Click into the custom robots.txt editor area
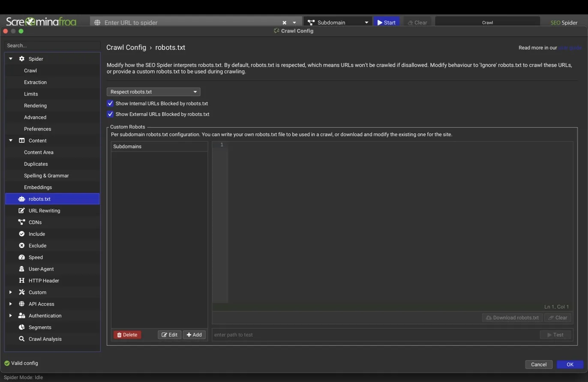 [400, 222]
